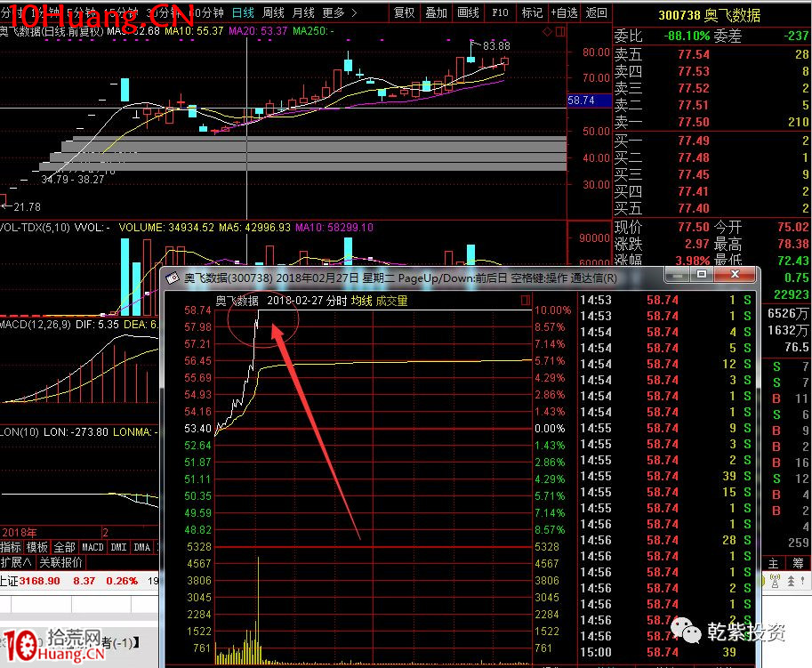Click the 均线 legend label in popup
The height and width of the screenshot is (668, 812).
click(x=361, y=301)
